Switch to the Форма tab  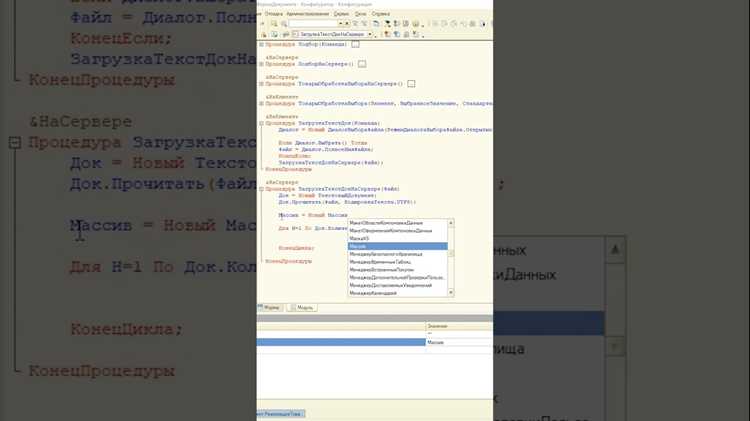coord(270,308)
